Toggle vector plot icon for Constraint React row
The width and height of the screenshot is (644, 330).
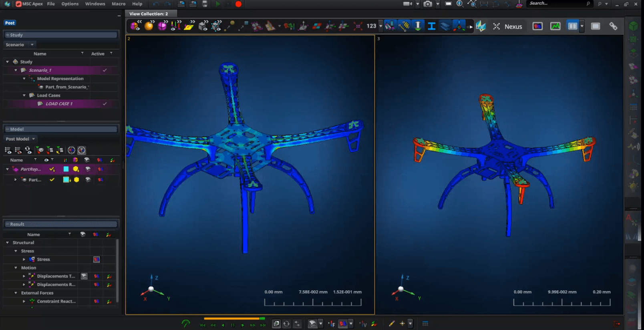click(x=109, y=302)
